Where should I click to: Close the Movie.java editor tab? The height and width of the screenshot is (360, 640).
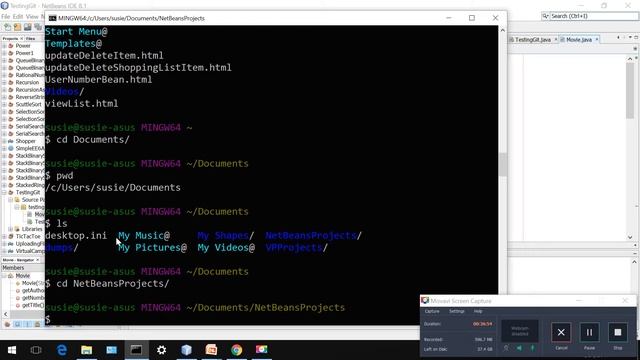click(597, 40)
